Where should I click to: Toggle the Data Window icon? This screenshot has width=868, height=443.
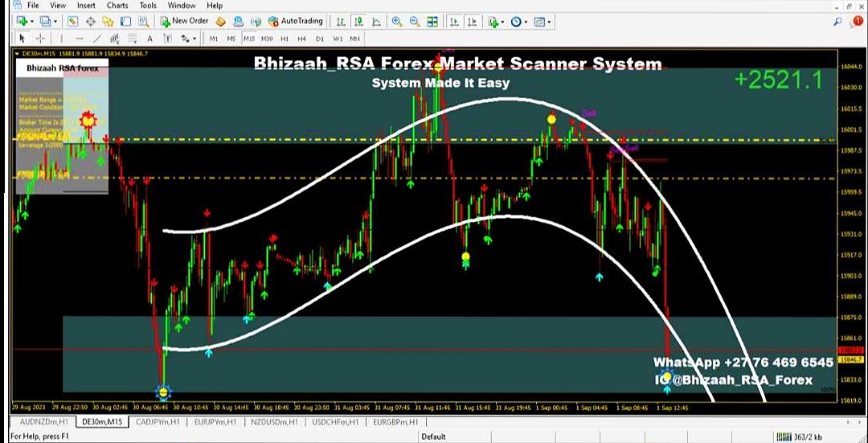pos(91,22)
